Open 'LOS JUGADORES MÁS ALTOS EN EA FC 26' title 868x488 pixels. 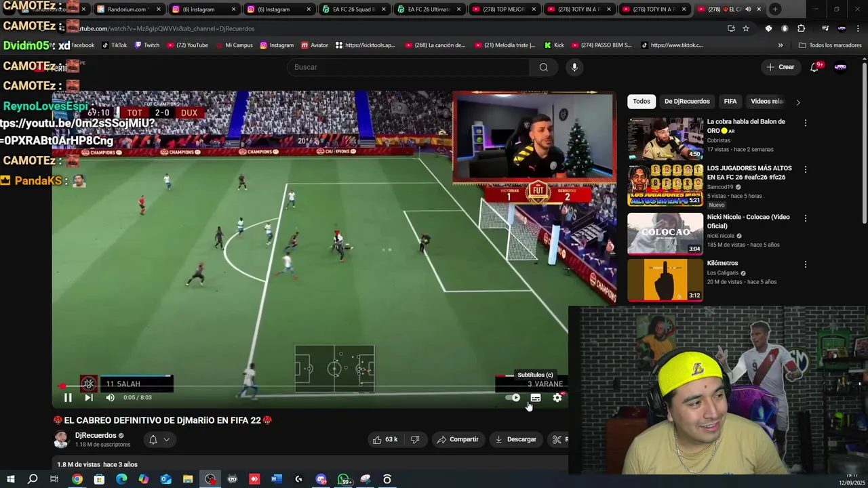pos(749,173)
